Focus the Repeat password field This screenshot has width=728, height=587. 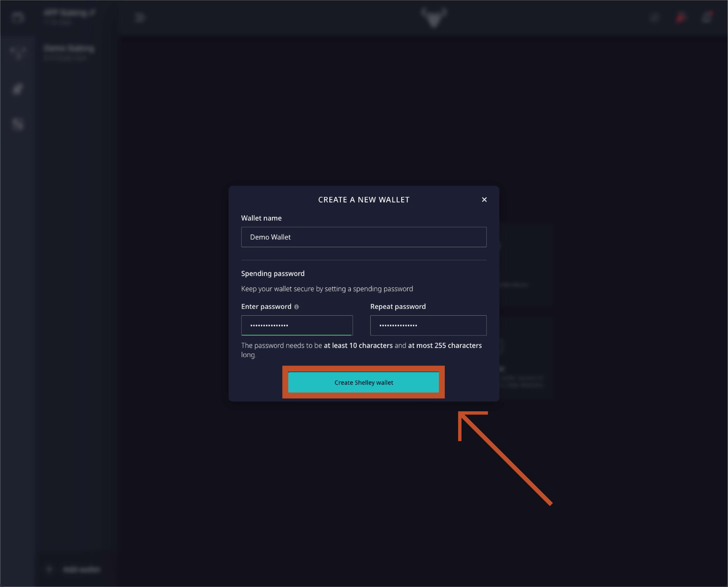[428, 325]
